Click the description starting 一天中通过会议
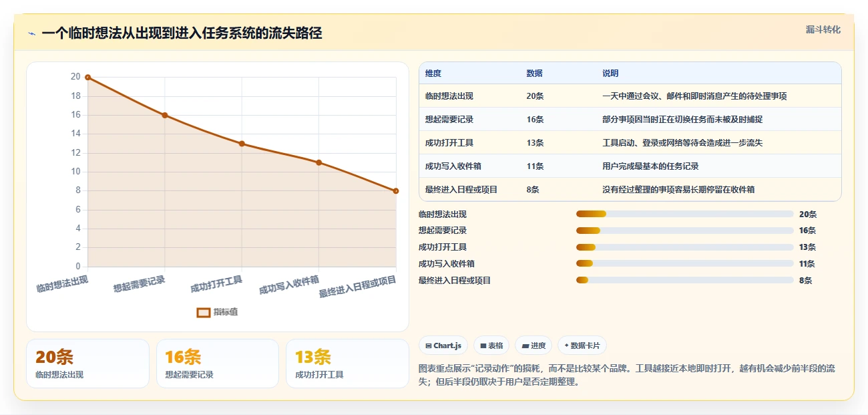This screenshot has width=868, height=415. click(x=694, y=96)
